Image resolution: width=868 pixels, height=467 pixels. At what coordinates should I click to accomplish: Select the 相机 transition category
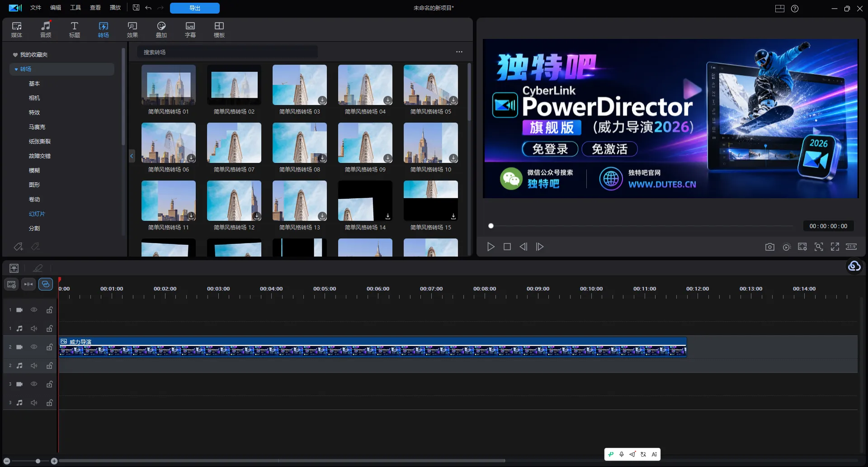click(x=34, y=98)
